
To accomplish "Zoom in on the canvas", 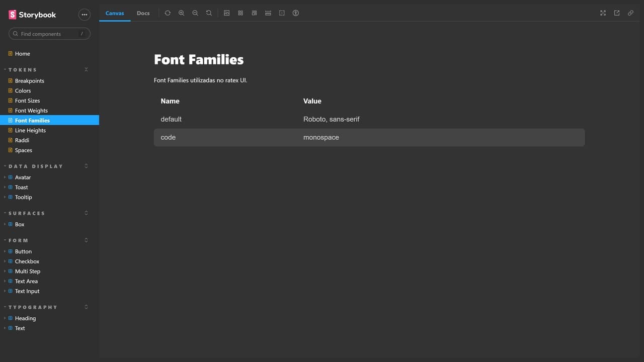I will coord(182,13).
